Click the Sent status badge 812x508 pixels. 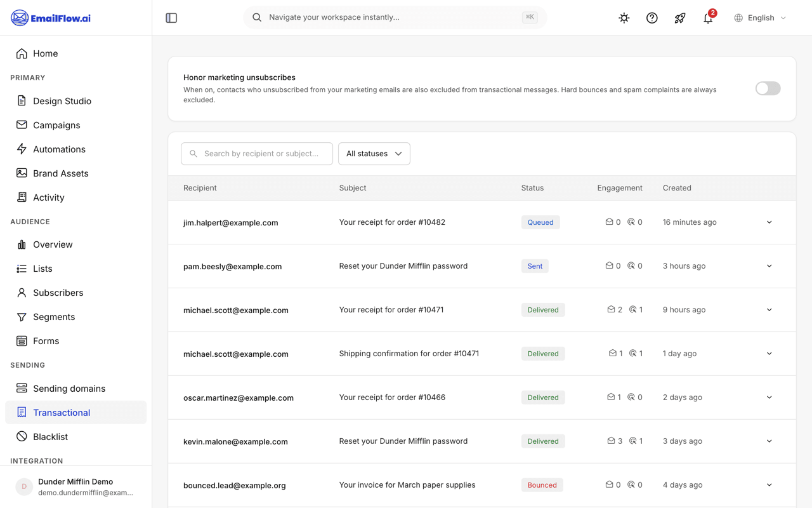click(535, 266)
